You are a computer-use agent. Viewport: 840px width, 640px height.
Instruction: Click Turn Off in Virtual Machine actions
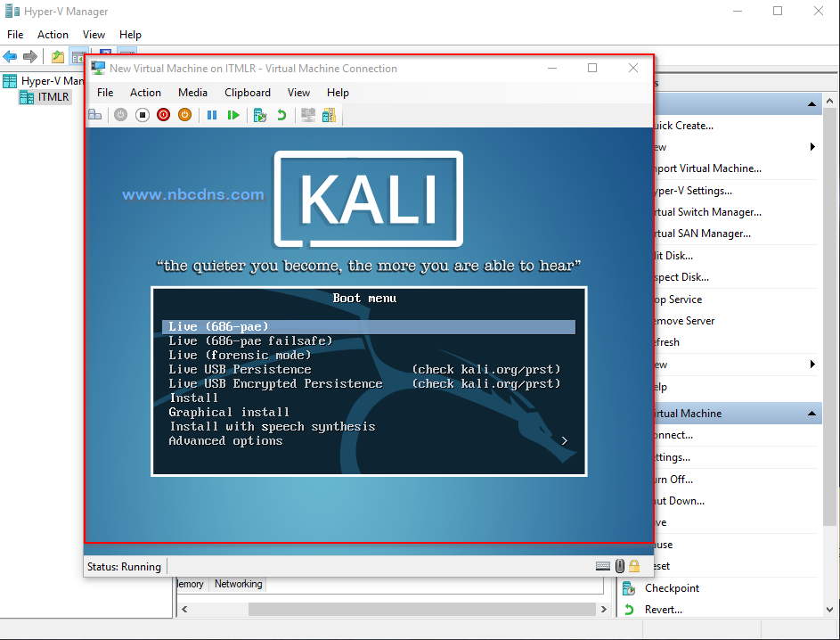click(673, 480)
